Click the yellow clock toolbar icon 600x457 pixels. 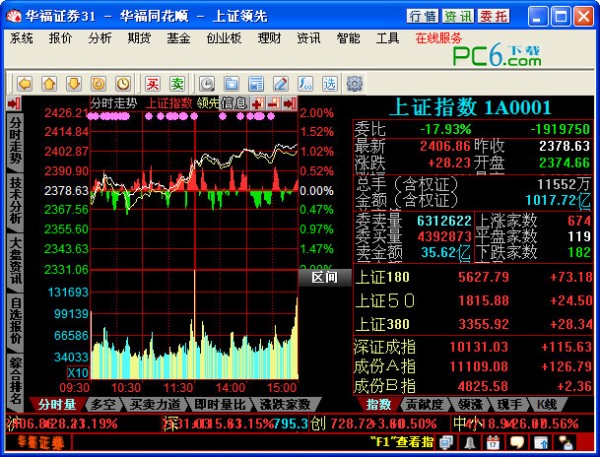[x=123, y=83]
